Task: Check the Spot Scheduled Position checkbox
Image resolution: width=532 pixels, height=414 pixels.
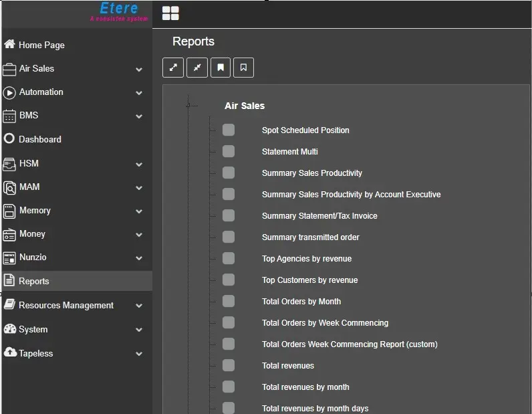Action: point(229,130)
